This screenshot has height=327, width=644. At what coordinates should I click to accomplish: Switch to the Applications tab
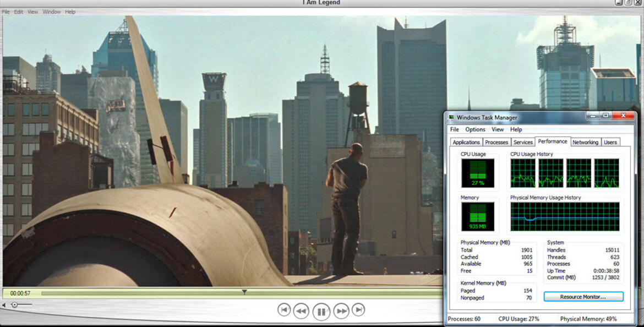[x=466, y=142]
